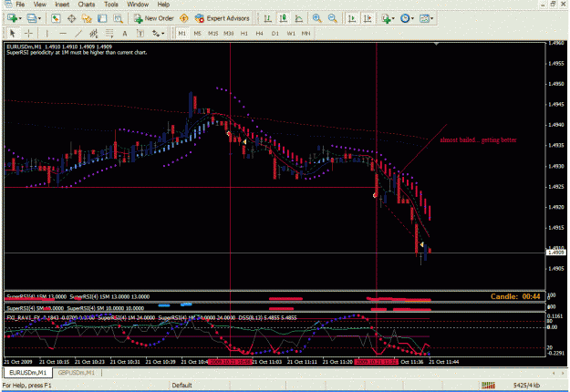Select the M15 timeframe

tap(213, 34)
